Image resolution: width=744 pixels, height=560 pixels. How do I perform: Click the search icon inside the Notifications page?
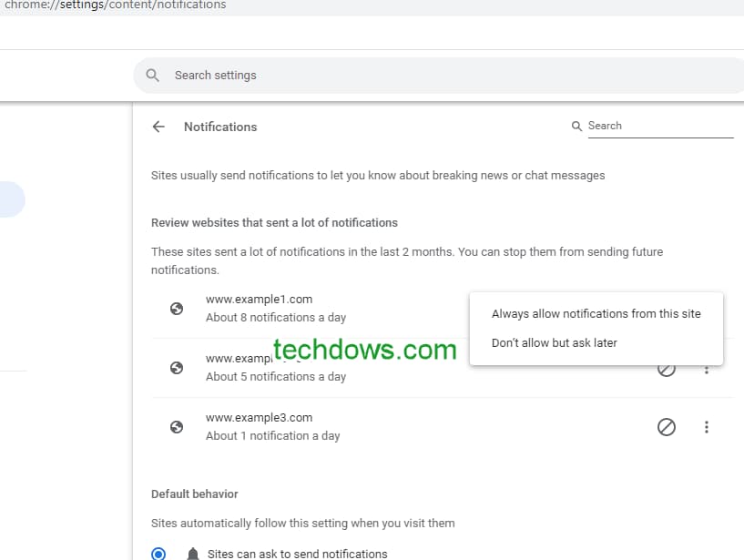point(576,126)
